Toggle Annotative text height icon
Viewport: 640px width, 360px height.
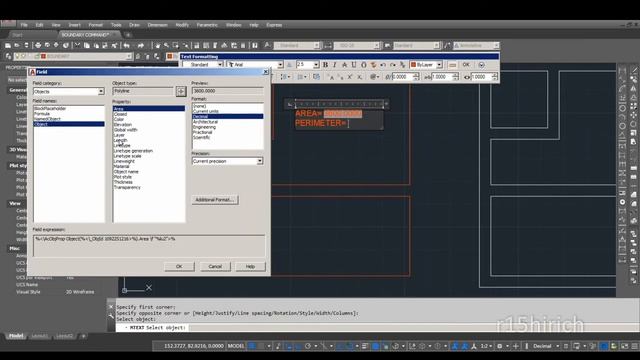tap(289, 65)
